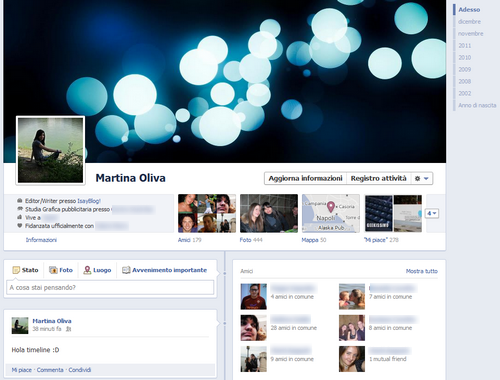
Task: Click the Mappa 50 link
Action: (314, 240)
